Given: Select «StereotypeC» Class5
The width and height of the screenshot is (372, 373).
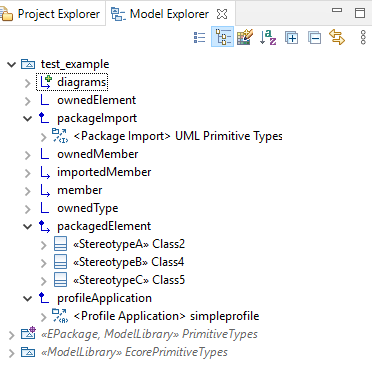Looking at the screenshot, I should 129,280.
